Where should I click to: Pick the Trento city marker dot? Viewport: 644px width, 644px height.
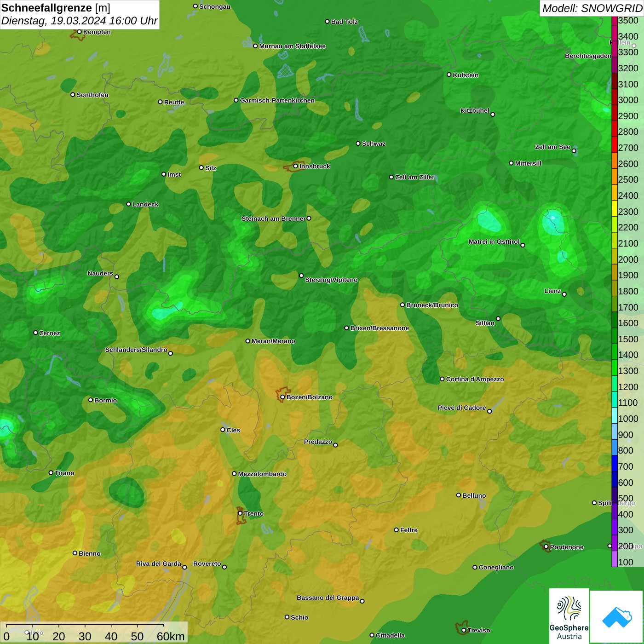point(240,513)
